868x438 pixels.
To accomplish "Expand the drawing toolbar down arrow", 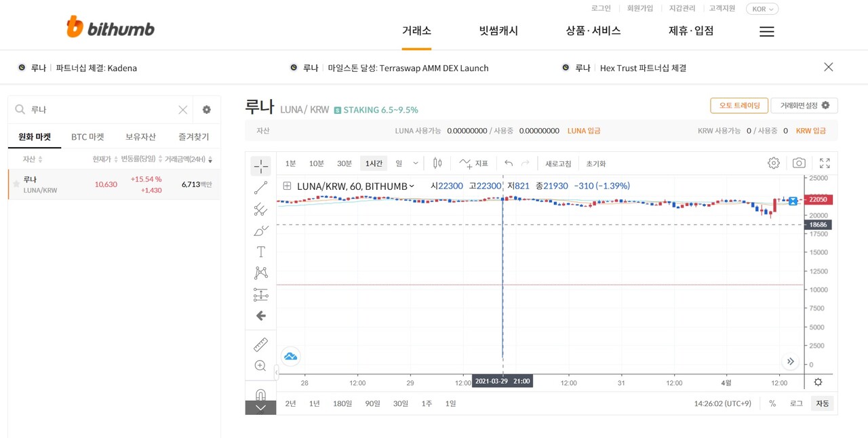I will [260, 407].
